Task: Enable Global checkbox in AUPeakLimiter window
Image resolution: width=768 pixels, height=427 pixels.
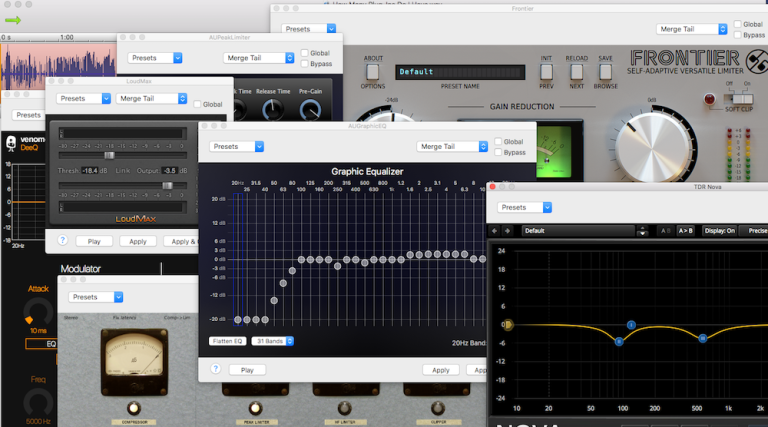Action: point(305,53)
